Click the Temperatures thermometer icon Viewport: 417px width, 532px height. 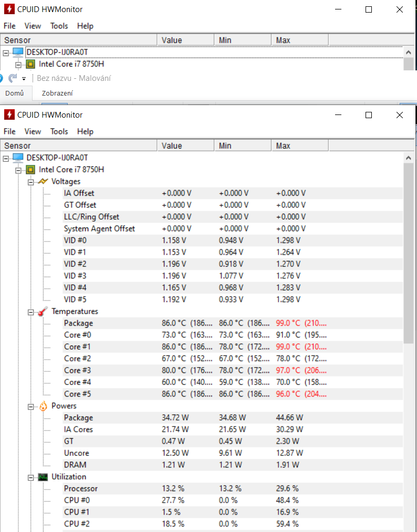click(x=43, y=311)
